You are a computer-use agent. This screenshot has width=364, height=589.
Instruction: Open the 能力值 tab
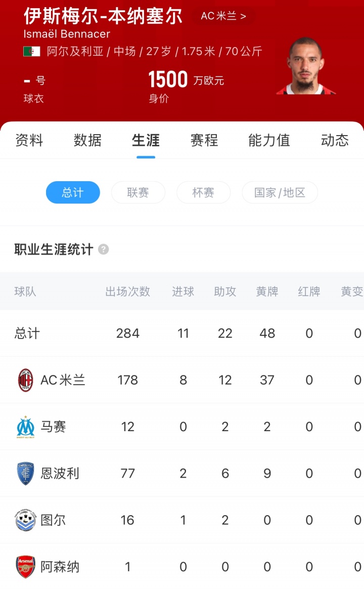tap(269, 140)
